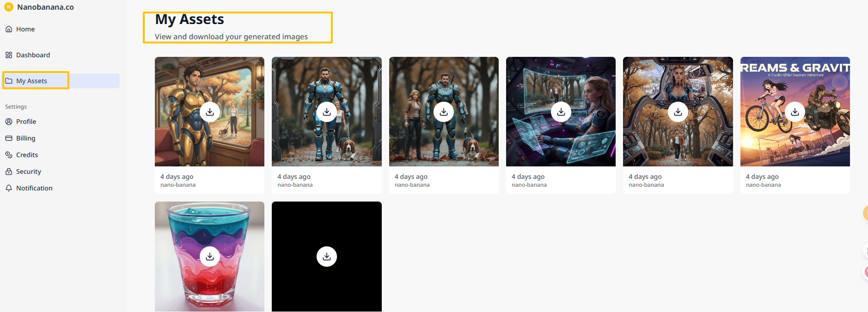The width and height of the screenshot is (868, 312).
Task: Open Profile settings
Action: click(x=26, y=122)
